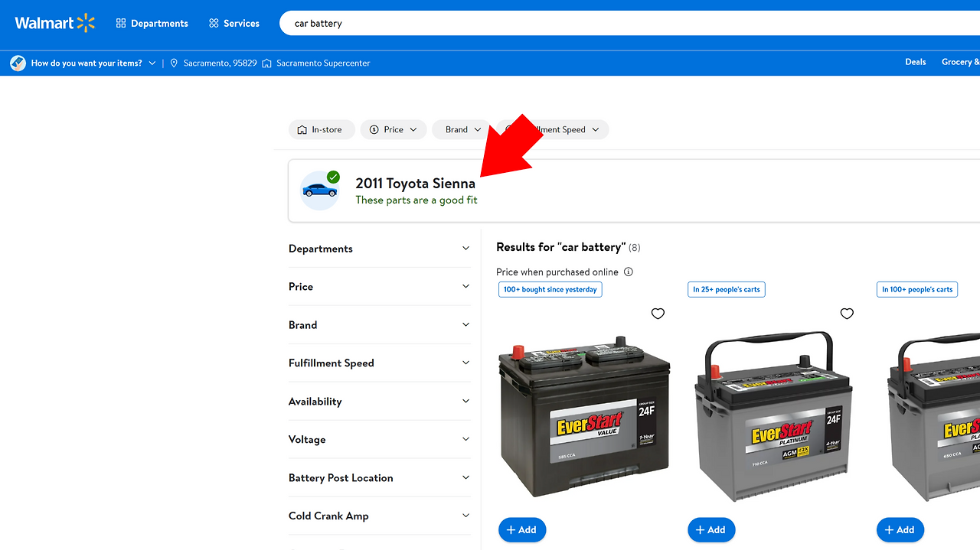
Task: Open the Deals link
Action: tap(916, 62)
